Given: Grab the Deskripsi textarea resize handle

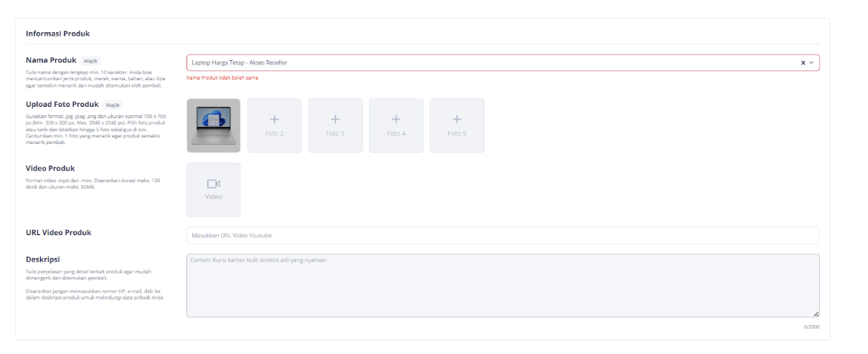Looking at the screenshot, I should coord(816,313).
